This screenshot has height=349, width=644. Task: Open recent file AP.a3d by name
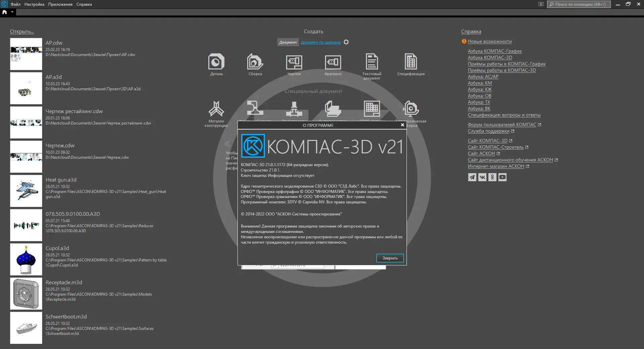tap(54, 77)
